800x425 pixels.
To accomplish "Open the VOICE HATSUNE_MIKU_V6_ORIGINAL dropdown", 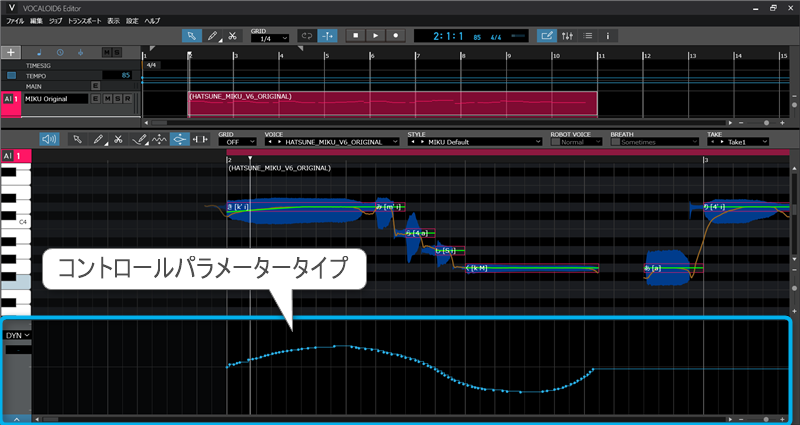I will pyautogui.click(x=332, y=142).
